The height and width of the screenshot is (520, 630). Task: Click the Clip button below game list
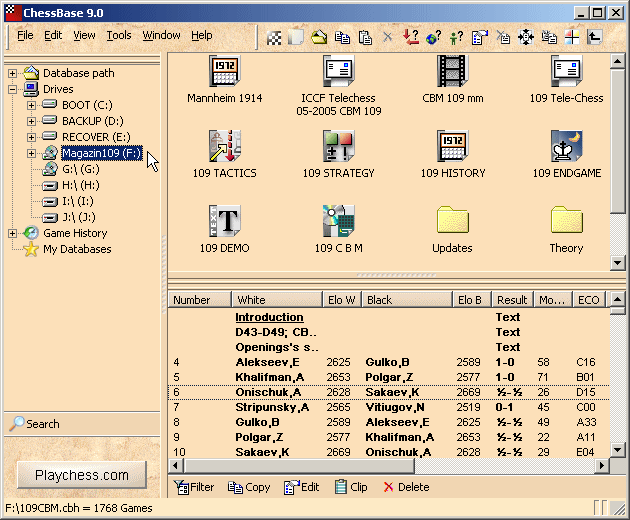click(x=351, y=487)
